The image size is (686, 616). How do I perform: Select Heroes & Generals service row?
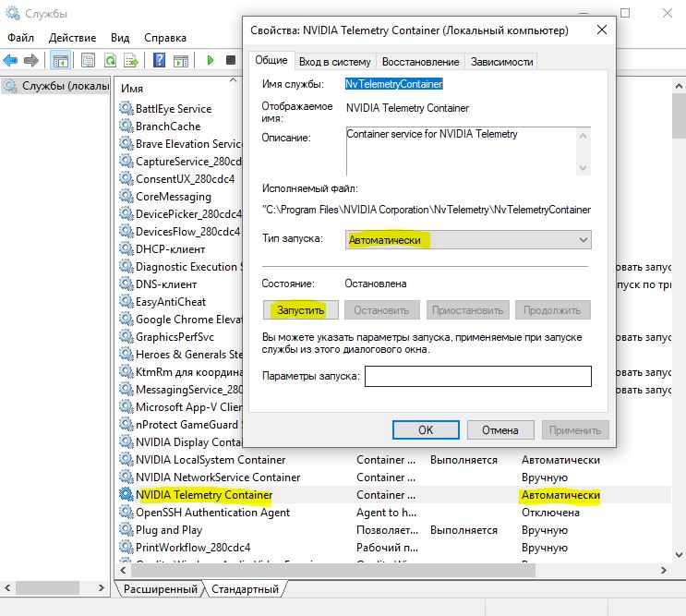coord(180,354)
